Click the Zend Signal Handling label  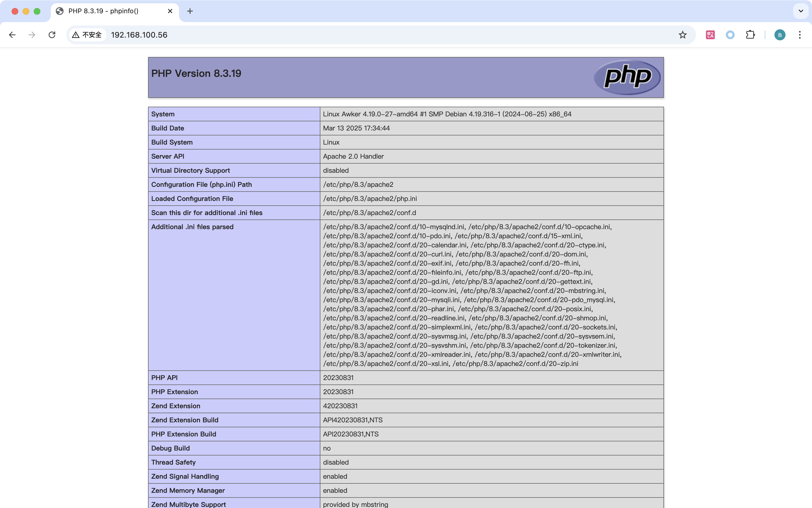click(185, 477)
